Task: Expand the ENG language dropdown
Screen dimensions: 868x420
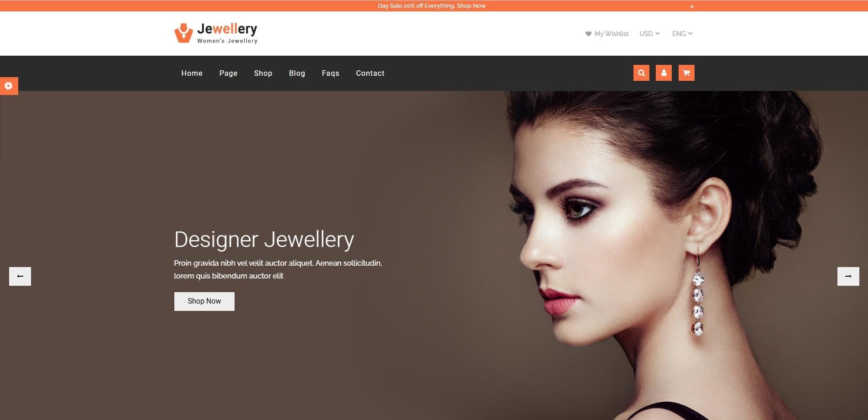Action: (682, 34)
